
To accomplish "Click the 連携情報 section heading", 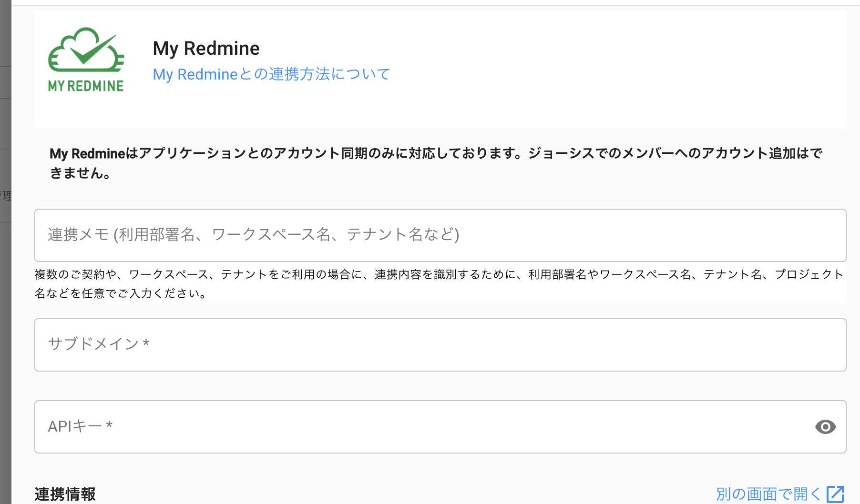I will (x=65, y=494).
